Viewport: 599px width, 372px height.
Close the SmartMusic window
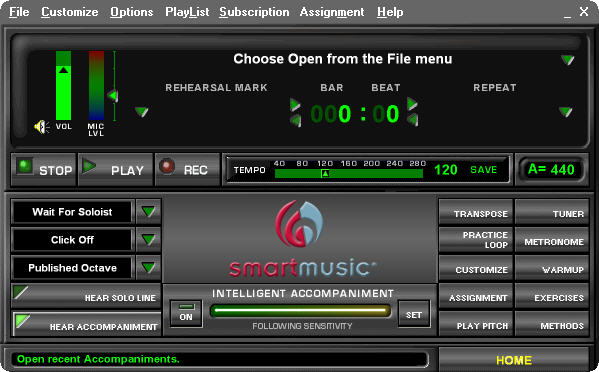click(x=583, y=11)
